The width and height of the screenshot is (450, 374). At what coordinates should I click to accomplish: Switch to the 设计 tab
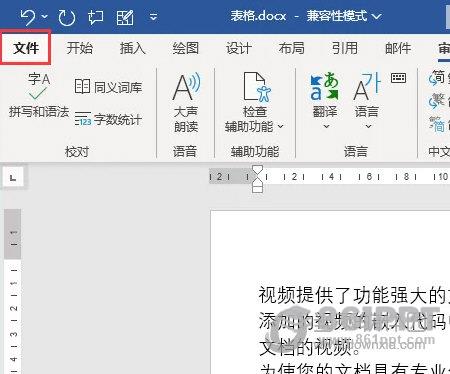tap(239, 48)
